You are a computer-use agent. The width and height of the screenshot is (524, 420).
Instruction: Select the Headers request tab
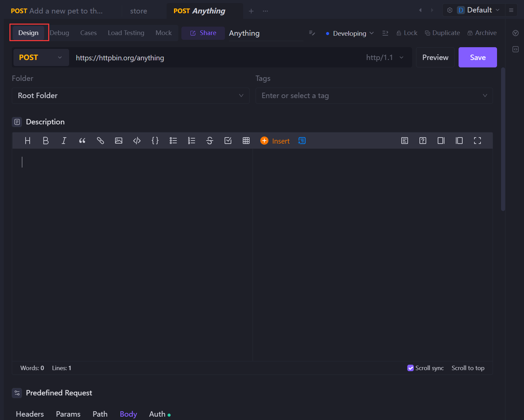tap(30, 414)
